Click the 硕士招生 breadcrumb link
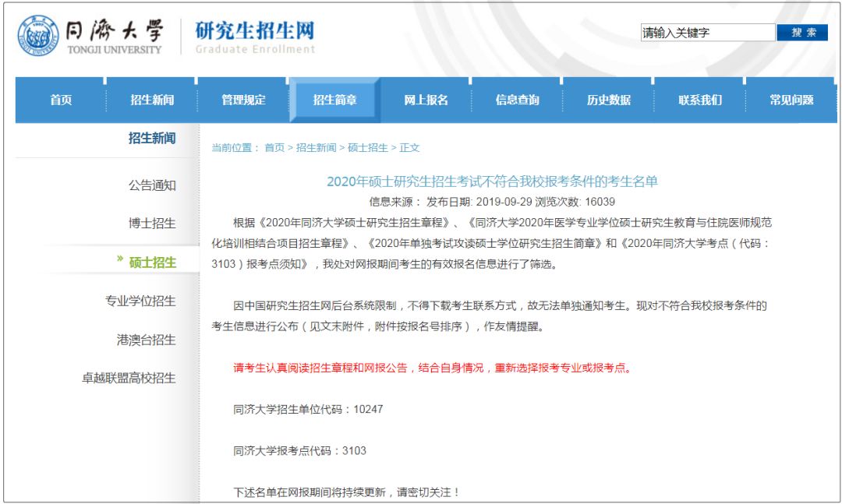Image resolution: width=842 pixels, height=504 pixels. [368, 147]
